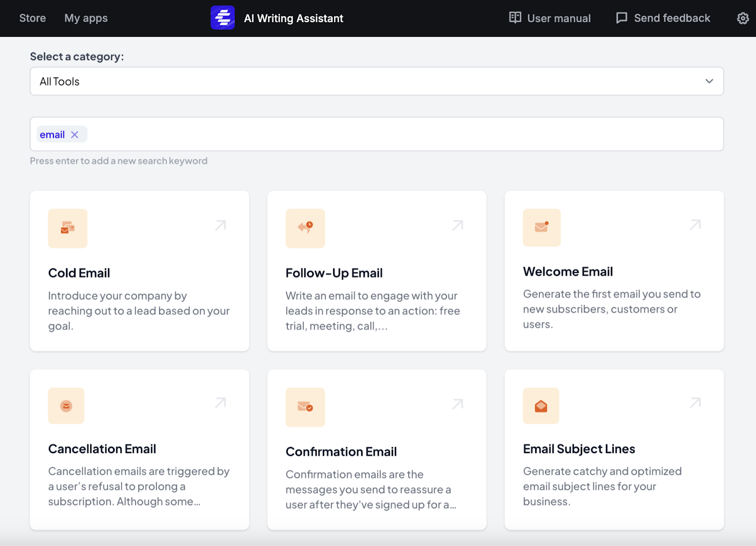Click 'Press enter to add a new search keyword' hint

[119, 161]
